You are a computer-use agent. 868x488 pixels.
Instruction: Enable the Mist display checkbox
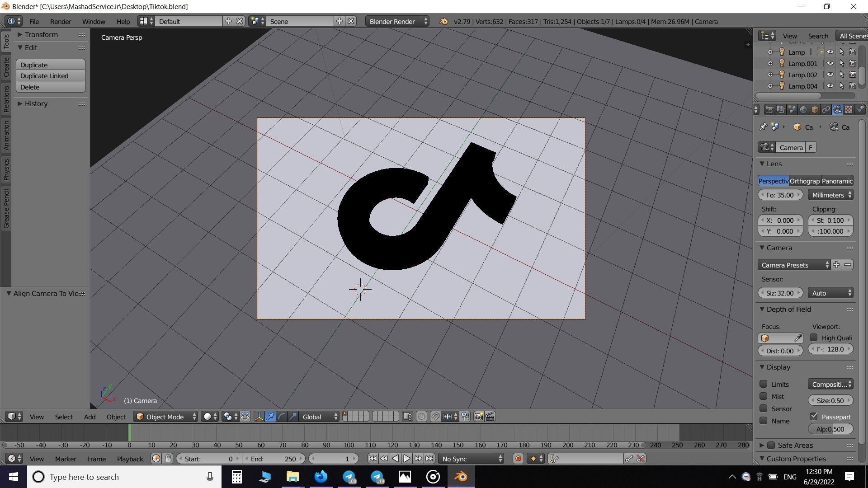point(764,396)
